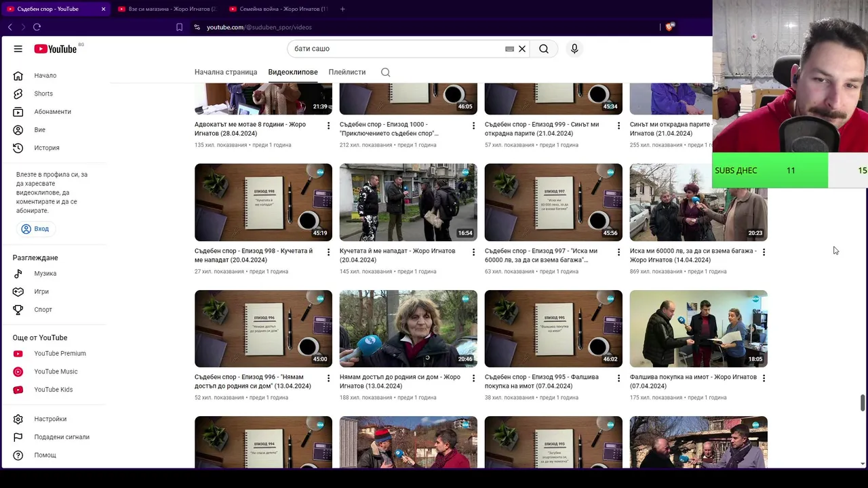This screenshot has width=868, height=488.
Task: Search within channel using the magnifier icon
Action: click(385, 73)
